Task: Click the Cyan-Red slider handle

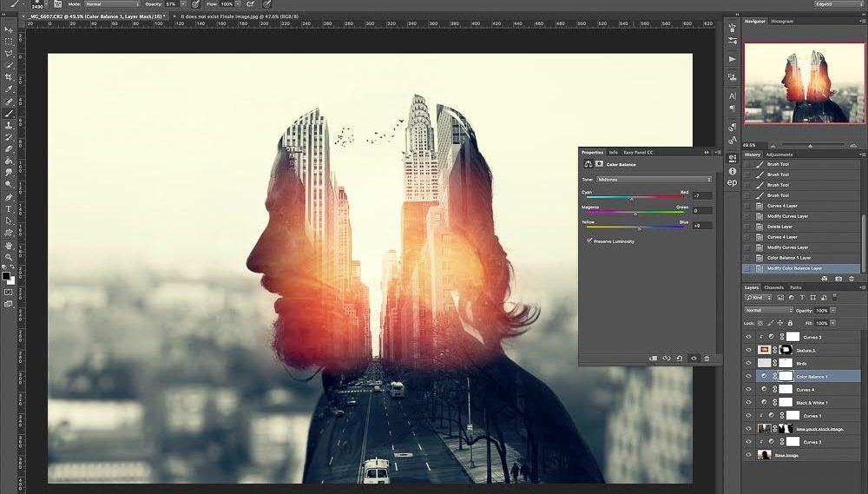Action: click(631, 198)
